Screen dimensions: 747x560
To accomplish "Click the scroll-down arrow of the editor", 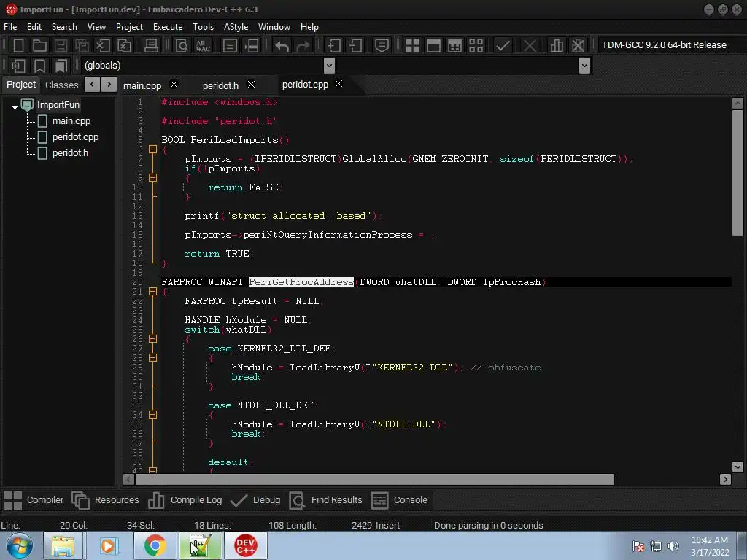I will (x=737, y=467).
